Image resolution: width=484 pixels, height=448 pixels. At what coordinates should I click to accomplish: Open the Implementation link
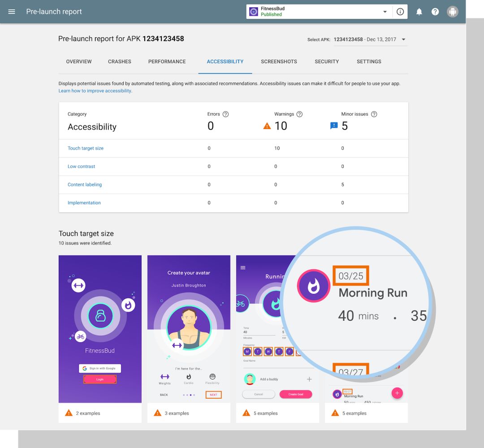84,202
